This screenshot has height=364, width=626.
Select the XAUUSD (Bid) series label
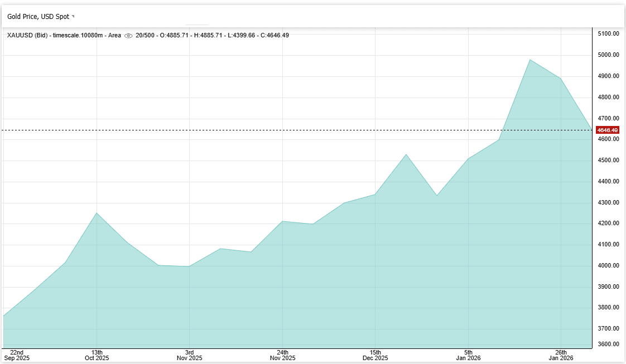coord(27,35)
